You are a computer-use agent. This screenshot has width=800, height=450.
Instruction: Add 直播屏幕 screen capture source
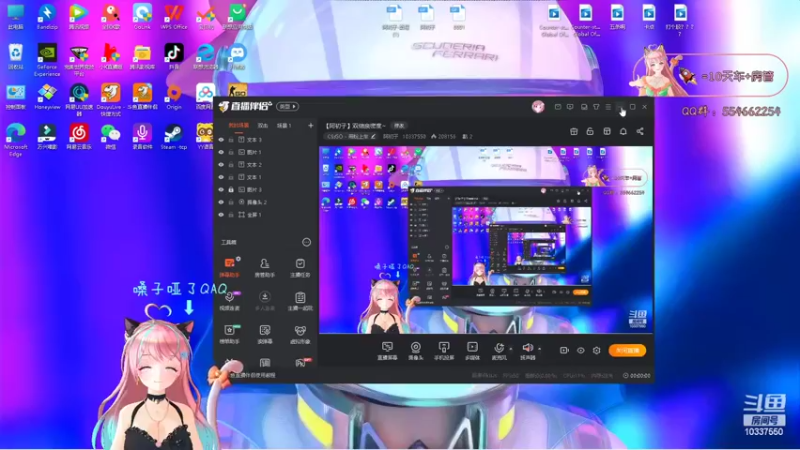(387, 351)
